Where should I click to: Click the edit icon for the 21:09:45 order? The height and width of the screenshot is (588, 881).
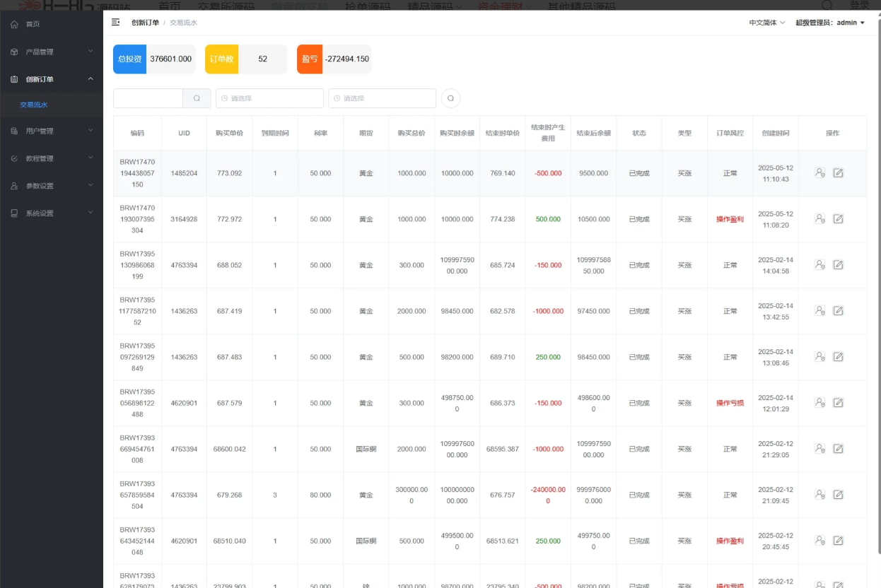click(x=838, y=495)
